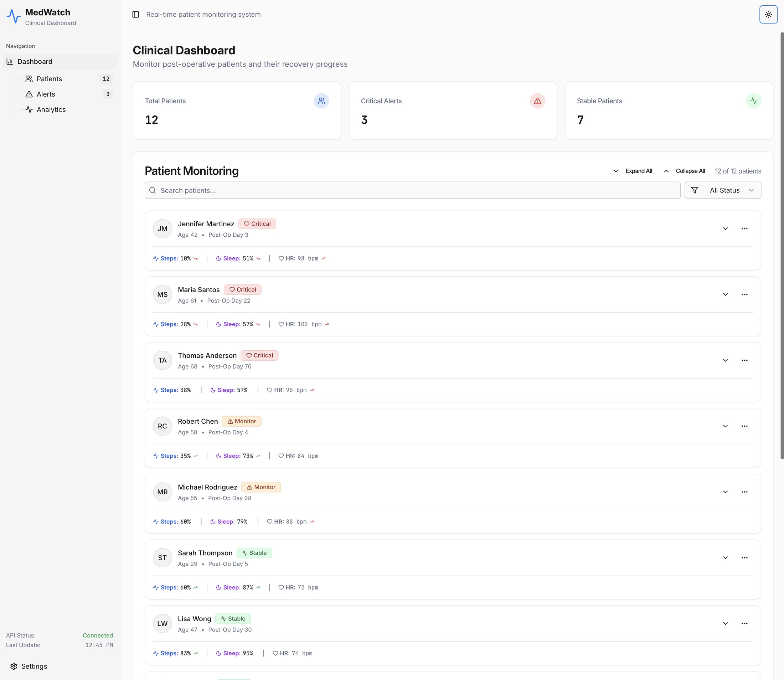
Task: Click the LW avatar for Lisa Wong
Action: coord(163,624)
